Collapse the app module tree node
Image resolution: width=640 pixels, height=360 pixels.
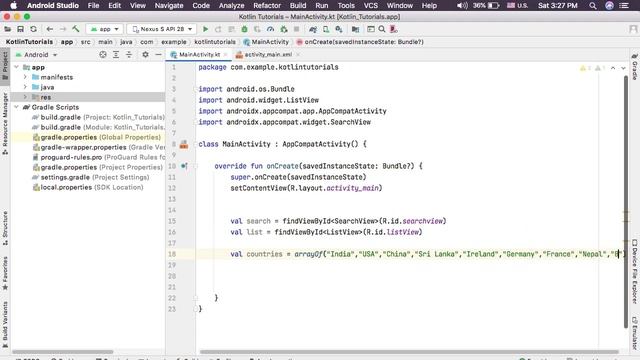pyautogui.click(x=17, y=67)
